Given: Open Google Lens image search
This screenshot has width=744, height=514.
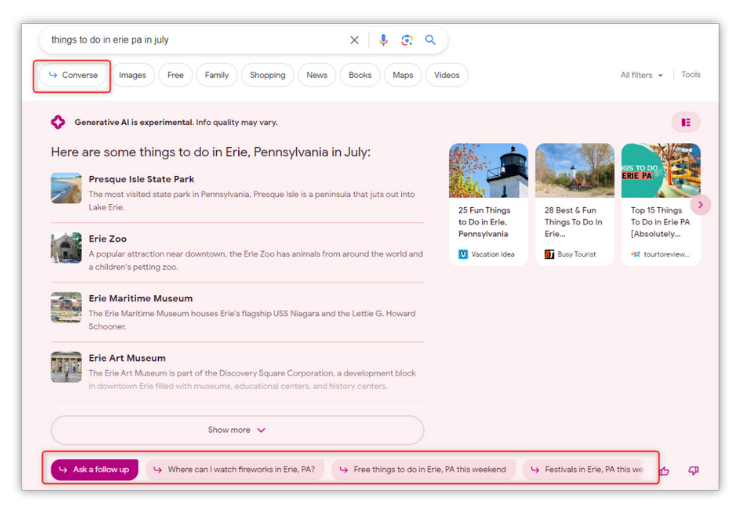Looking at the screenshot, I should 407,40.
